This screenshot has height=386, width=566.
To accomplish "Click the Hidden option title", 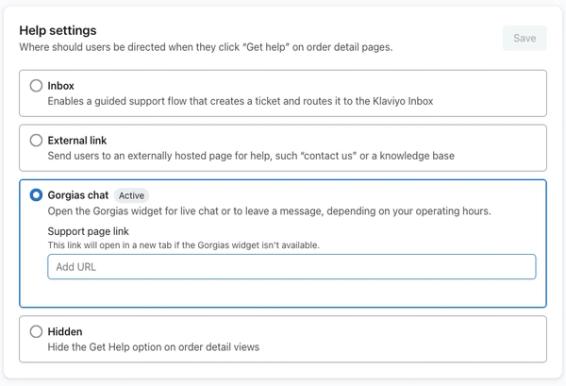I will pyautogui.click(x=65, y=331).
